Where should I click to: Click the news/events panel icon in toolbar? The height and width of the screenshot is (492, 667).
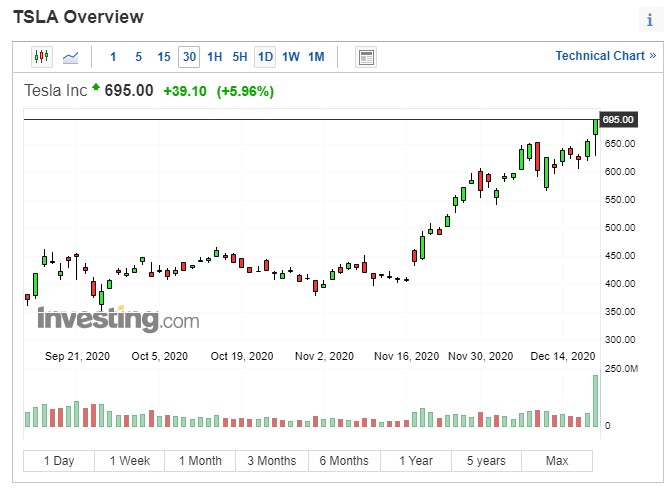(x=366, y=57)
